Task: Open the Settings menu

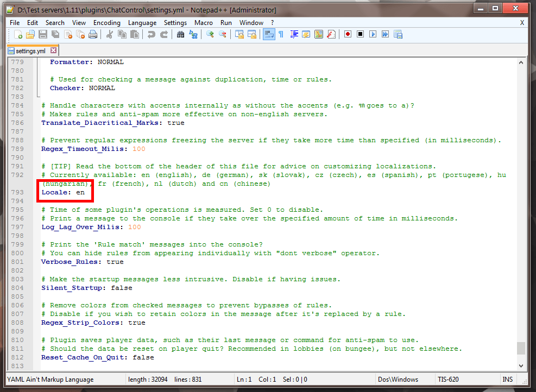Action: [x=175, y=23]
